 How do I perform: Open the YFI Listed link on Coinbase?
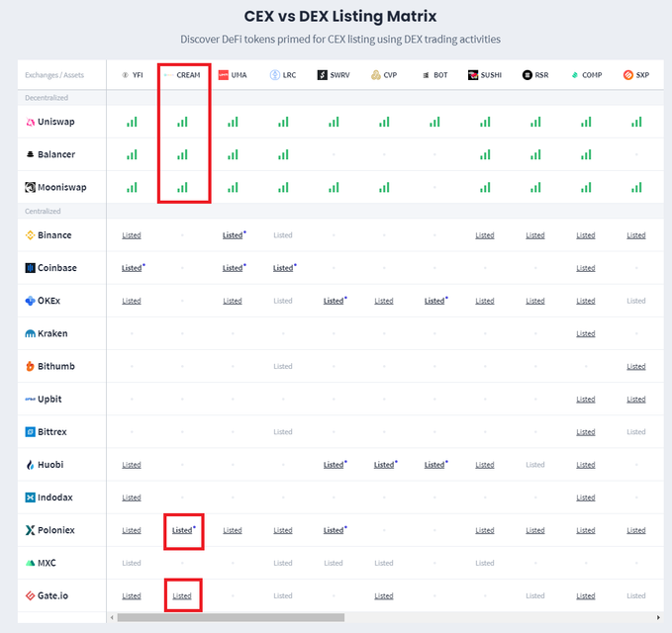pos(132,268)
